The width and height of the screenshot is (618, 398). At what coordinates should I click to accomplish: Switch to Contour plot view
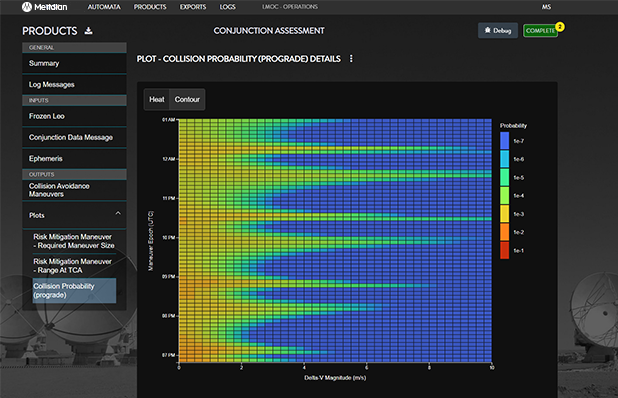click(x=187, y=99)
